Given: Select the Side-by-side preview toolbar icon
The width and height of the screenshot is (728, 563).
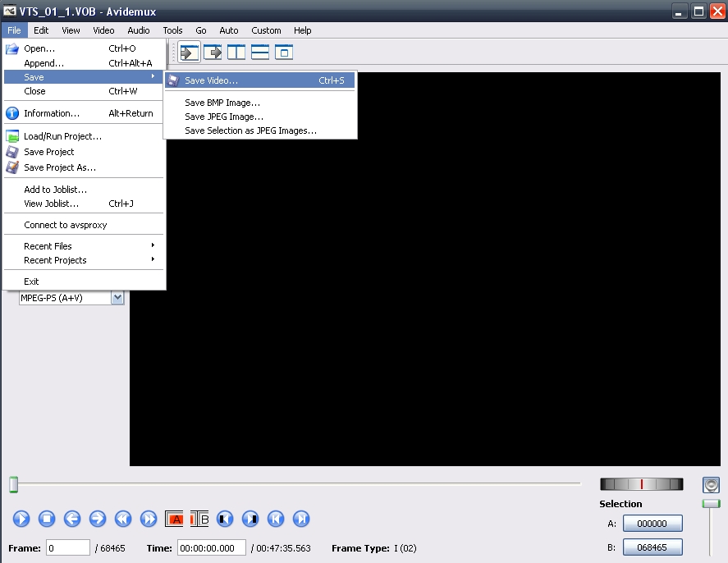Looking at the screenshot, I should click(236, 52).
